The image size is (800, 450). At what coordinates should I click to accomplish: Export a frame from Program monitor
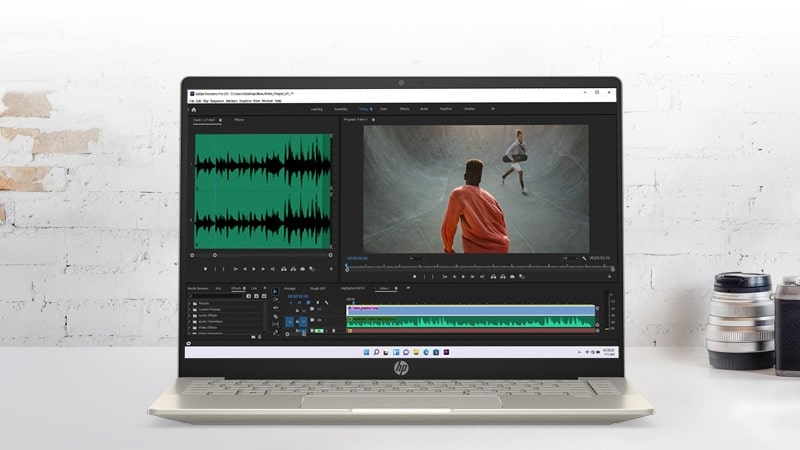(512, 277)
